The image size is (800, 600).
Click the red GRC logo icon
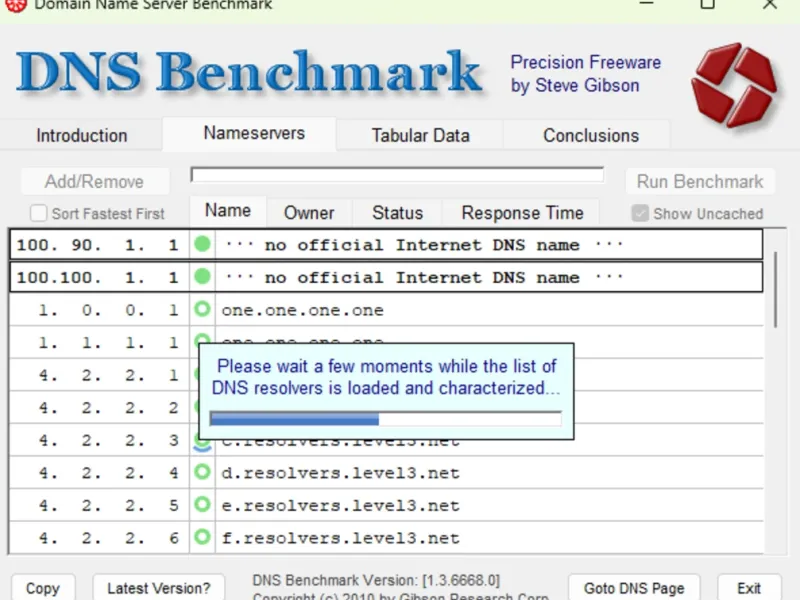(735, 85)
